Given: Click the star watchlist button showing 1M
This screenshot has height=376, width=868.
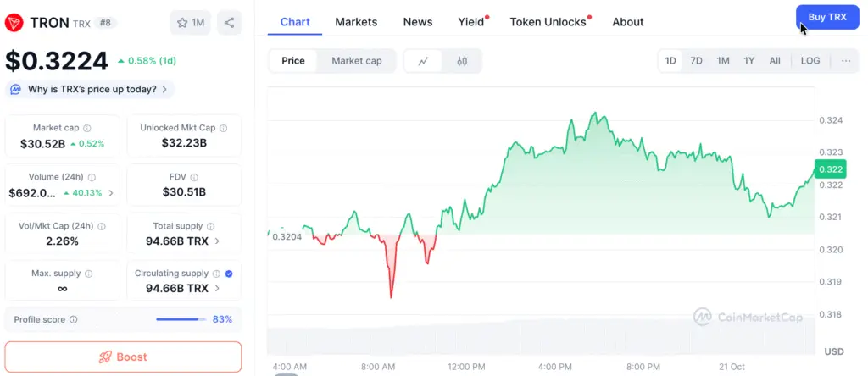Looking at the screenshot, I should click(191, 23).
